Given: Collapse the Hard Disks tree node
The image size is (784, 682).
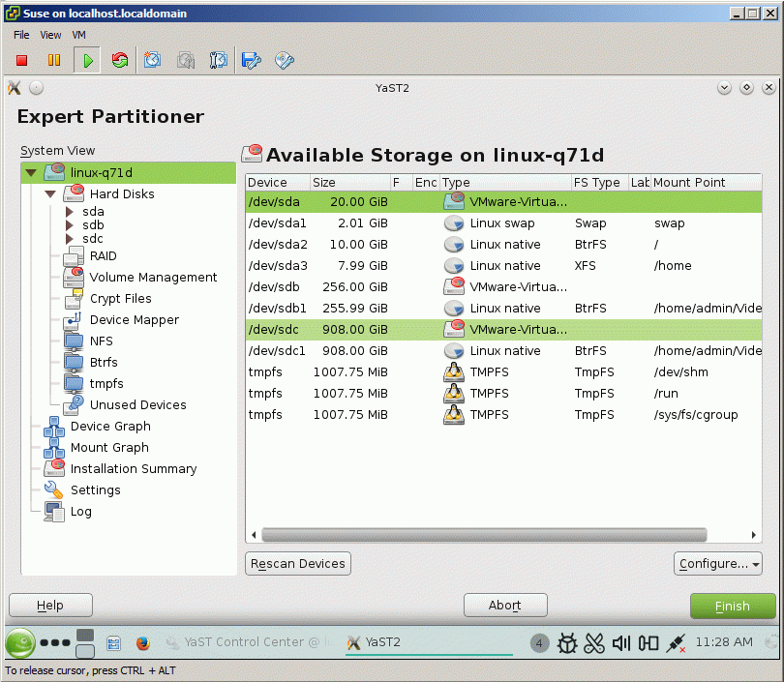Looking at the screenshot, I should point(50,193).
